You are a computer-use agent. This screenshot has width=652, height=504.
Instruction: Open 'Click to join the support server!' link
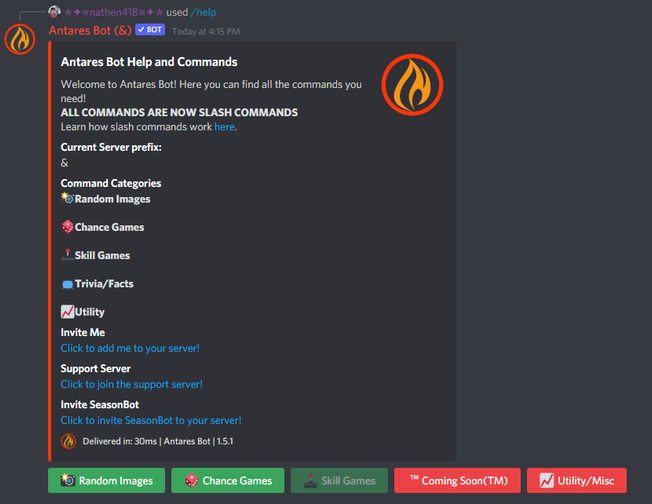(131, 384)
